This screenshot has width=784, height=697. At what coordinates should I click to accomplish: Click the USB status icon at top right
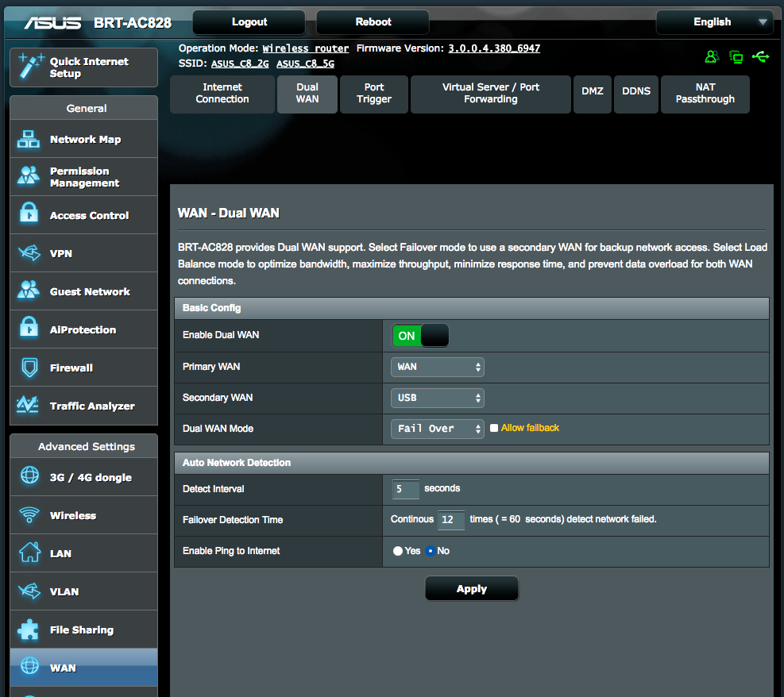pos(760,56)
